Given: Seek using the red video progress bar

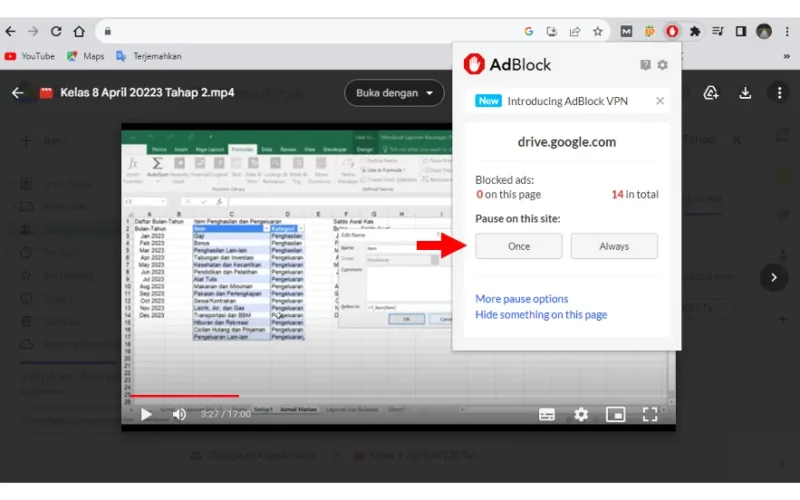Looking at the screenshot, I should click(x=184, y=395).
